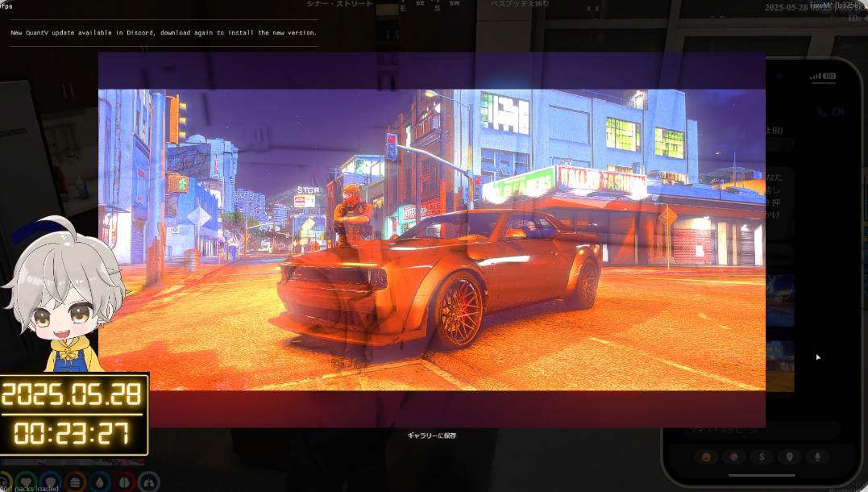Click the grey lungs oxygen status icon

tap(149, 482)
